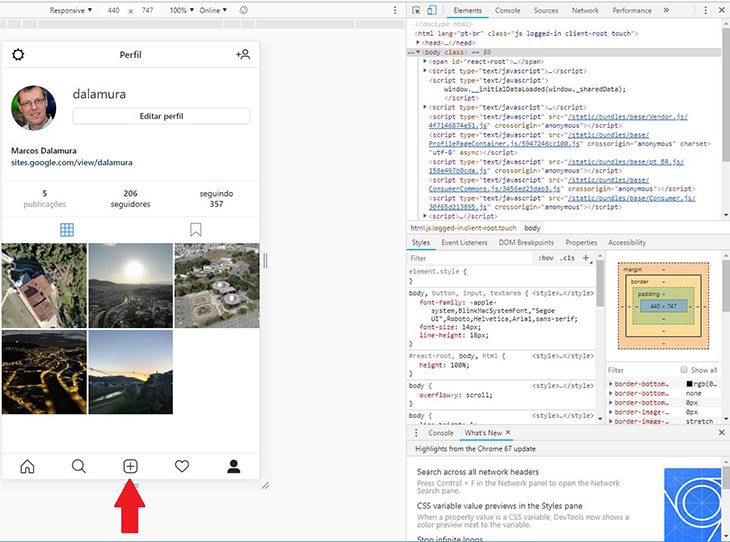Open the sunset sky photo thumbnail
This screenshot has height=542, width=730.
pyautogui.click(x=130, y=285)
